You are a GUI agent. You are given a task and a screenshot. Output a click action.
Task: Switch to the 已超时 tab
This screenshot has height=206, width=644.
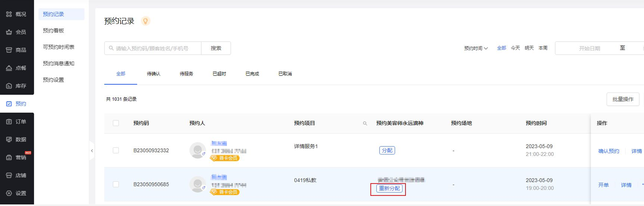219,74
